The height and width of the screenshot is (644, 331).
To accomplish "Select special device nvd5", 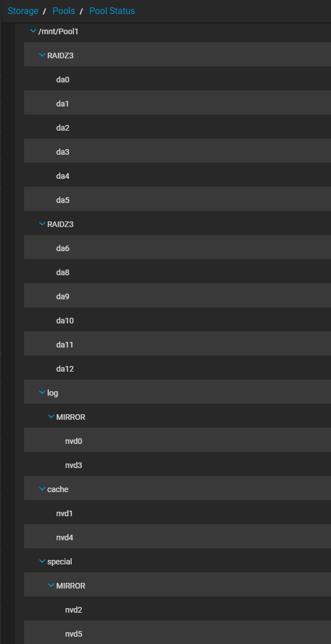I will (177, 634).
